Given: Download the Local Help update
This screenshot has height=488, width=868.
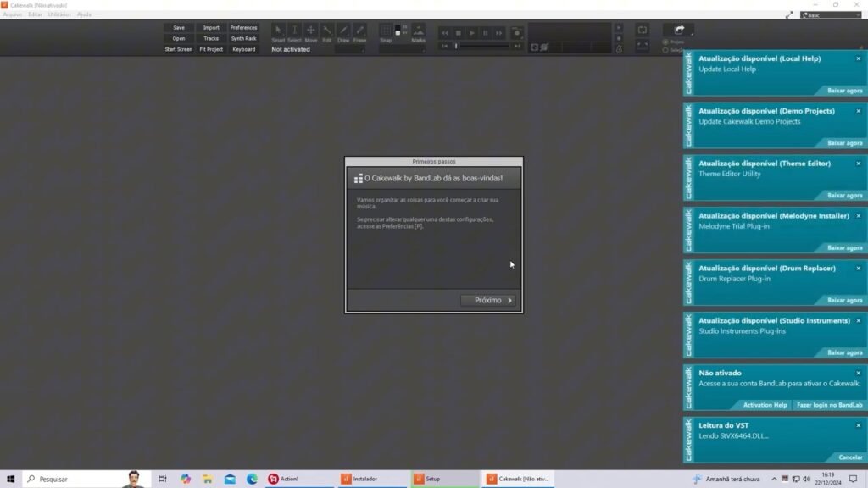Looking at the screenshot, I should click(845, 91).
